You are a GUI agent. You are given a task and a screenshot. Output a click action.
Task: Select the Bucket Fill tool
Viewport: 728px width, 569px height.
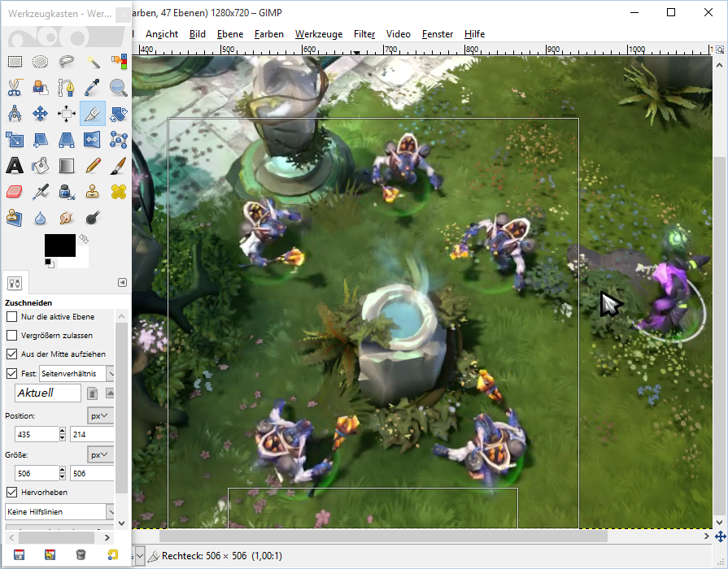click(x=41, y=165)
